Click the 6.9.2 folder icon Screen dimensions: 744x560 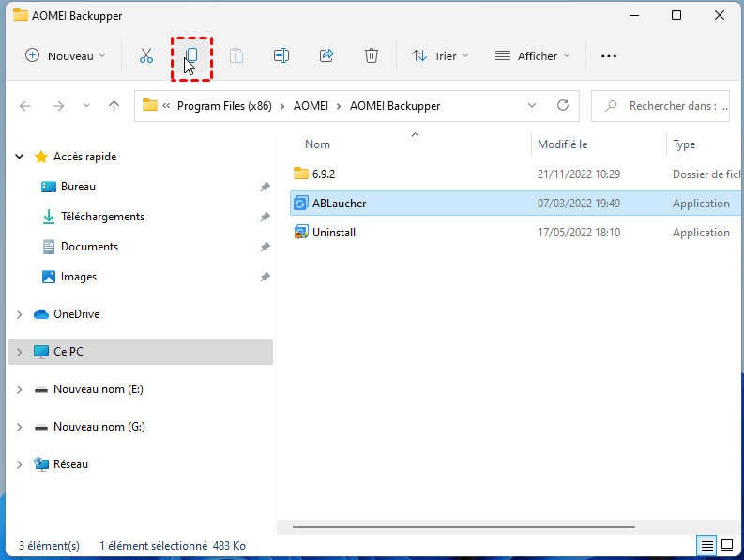point(301,174)
